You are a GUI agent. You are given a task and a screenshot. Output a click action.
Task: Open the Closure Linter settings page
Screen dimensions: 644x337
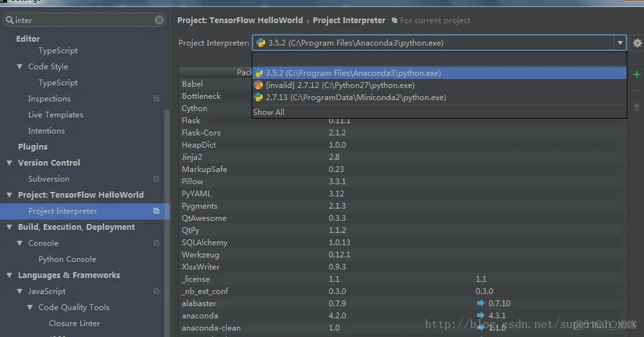coord(74,324)
